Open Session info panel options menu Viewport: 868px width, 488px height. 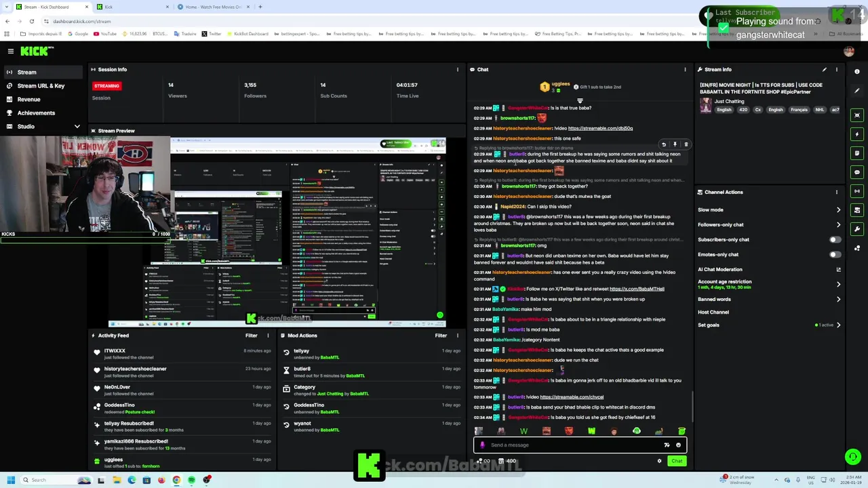[458, 70]
